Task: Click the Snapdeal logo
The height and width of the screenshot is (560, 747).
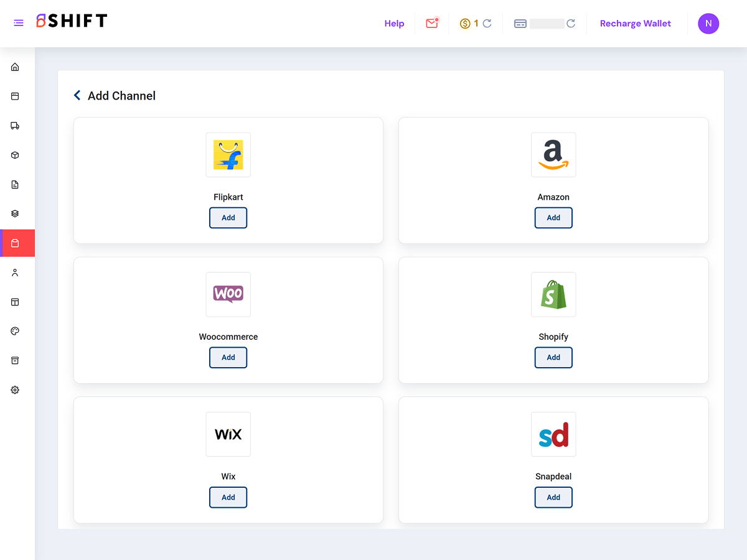Action: coord(553,434)
